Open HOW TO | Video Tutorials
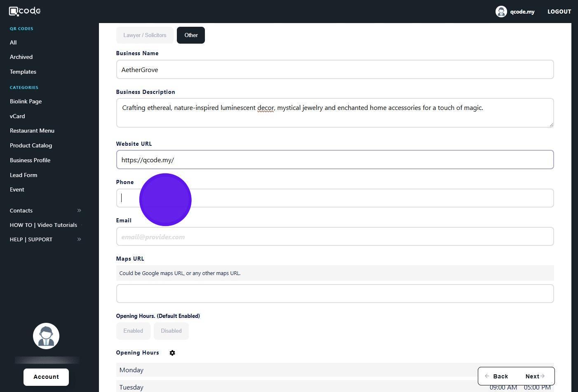The height and width of the screenshot is (392, 578). [43, 225]
